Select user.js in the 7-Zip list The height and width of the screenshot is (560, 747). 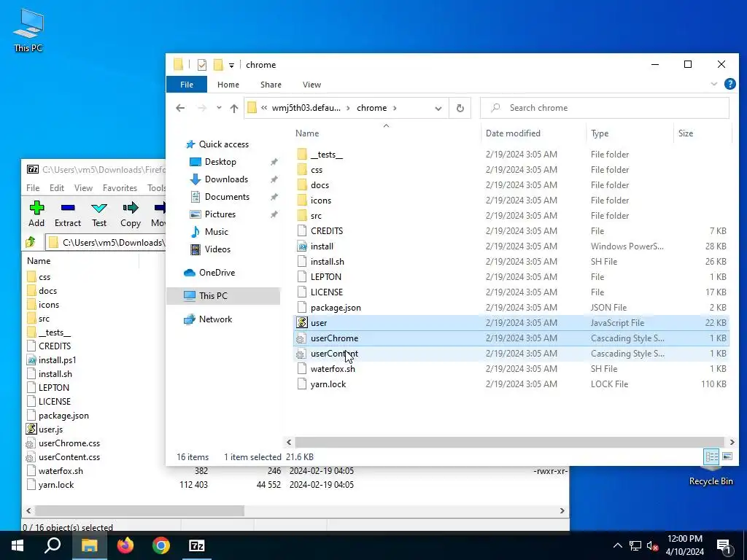point(50,429)
